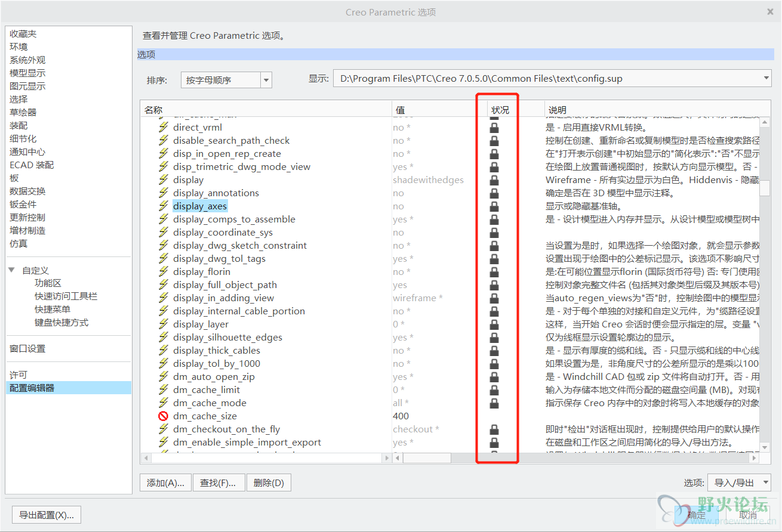Click the lightning icon beside display_layer
The image size is (782, 532).
[x=164, y=324]
